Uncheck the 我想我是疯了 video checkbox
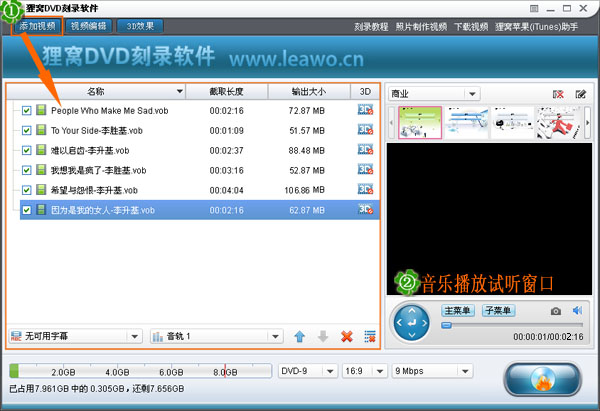This screenshot has width=600, height=411. tap(26, 170)
